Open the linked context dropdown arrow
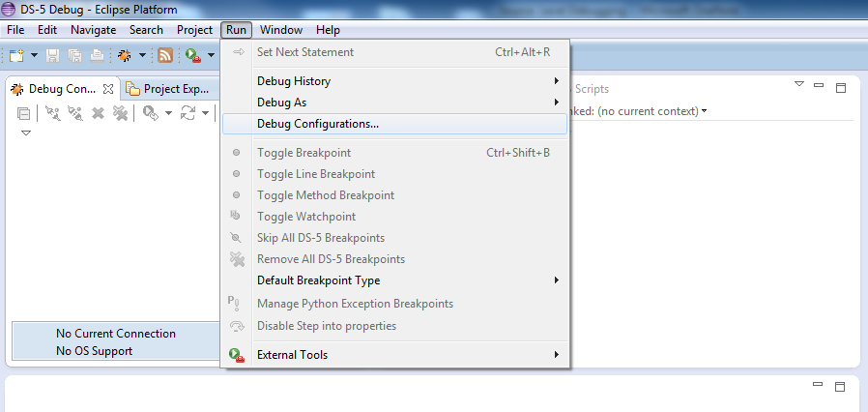 pos(704,111)
